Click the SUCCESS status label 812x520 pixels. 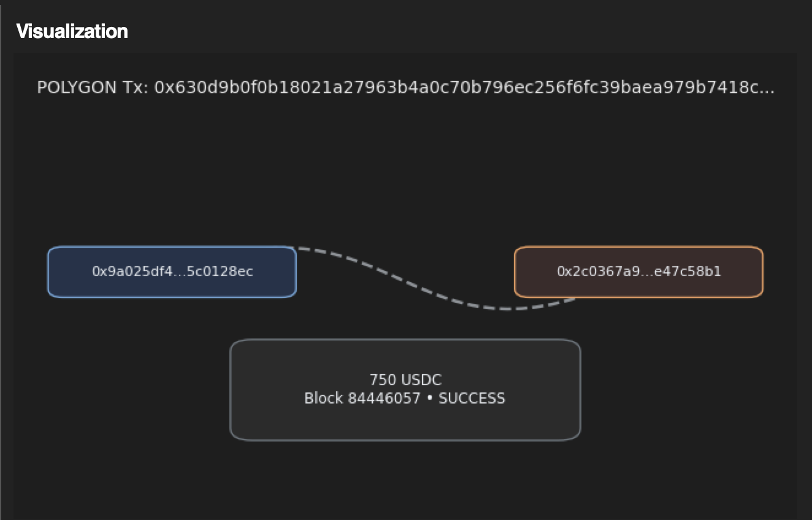[473, 399]
